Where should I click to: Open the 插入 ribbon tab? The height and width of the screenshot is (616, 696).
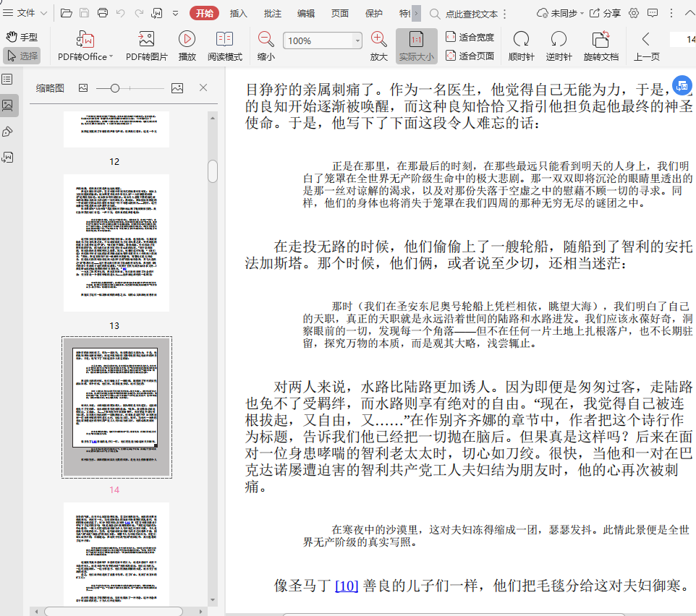click(239, 13)
